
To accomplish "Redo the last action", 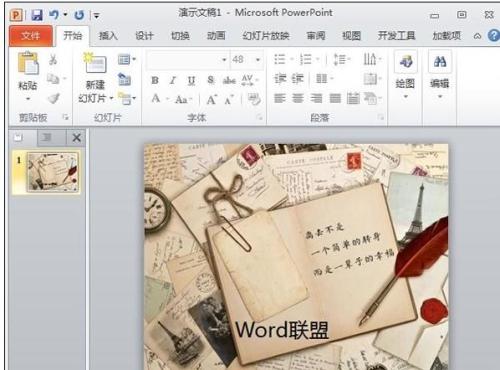I will click(x=79, y=15).
